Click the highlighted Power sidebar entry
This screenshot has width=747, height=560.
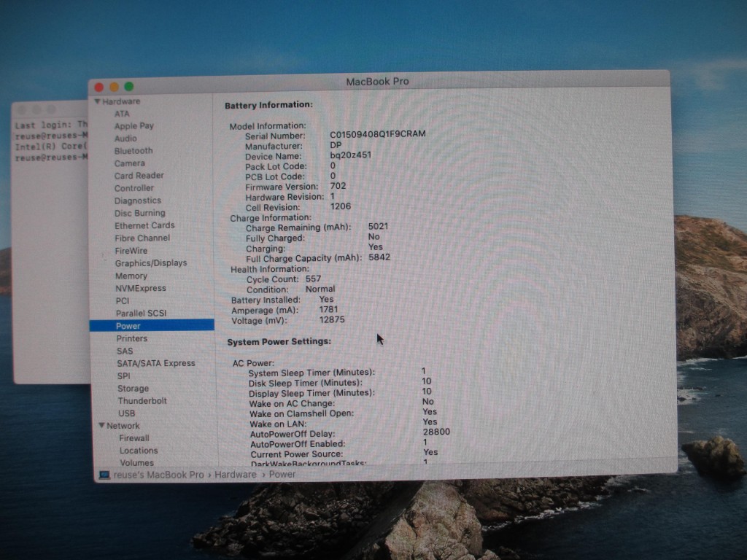(x=152, y=326)
